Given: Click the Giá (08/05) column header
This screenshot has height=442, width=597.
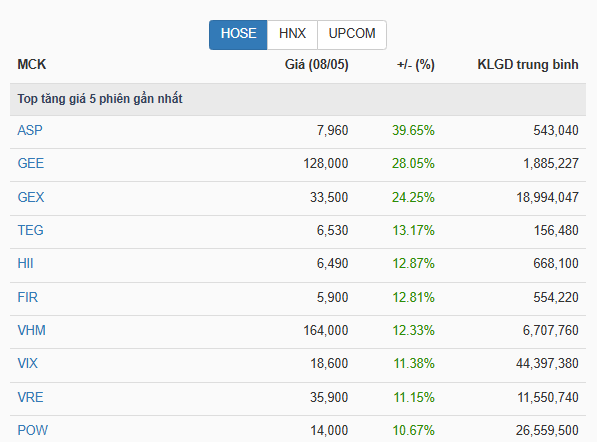Looking at the screenshot, I should coord(316,64).
